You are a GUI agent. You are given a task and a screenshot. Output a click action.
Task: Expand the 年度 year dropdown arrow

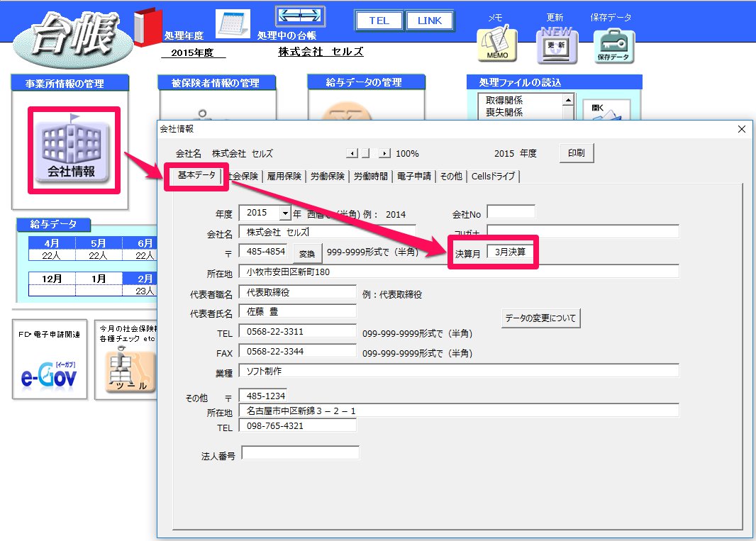tap(285, 213)
